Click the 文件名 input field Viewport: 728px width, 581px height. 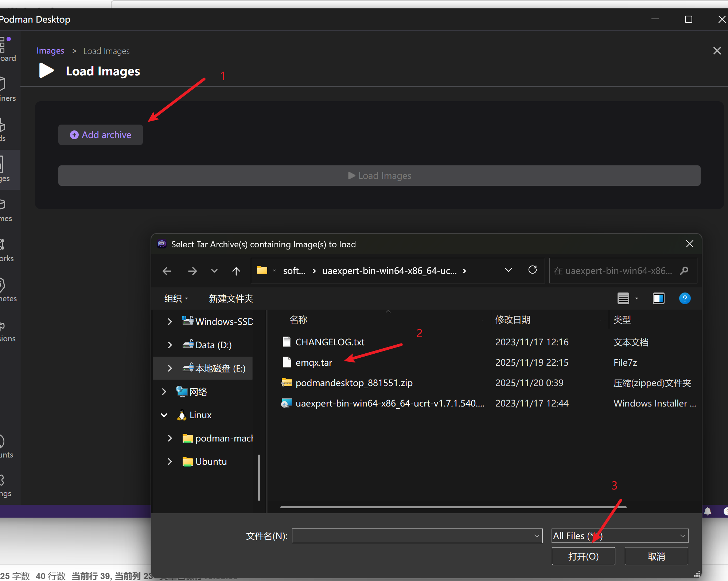click(x=412, y=536)
